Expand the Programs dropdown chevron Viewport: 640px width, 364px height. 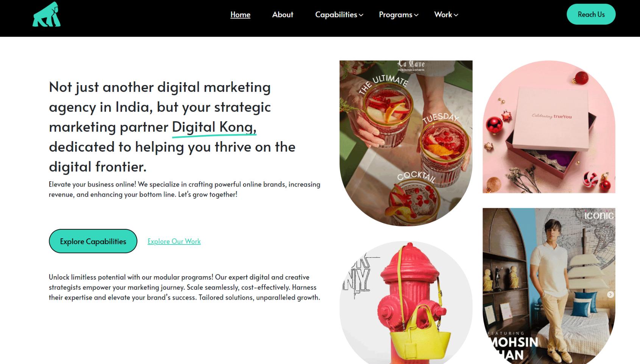[416, 15]
